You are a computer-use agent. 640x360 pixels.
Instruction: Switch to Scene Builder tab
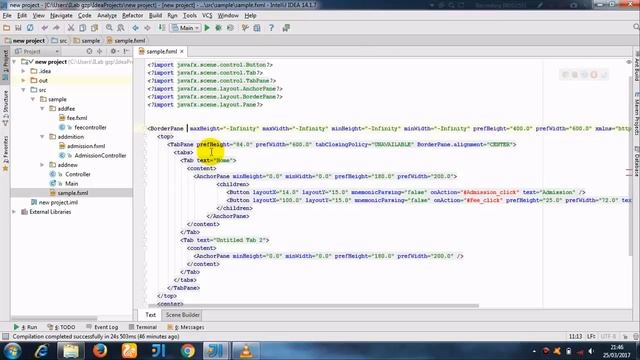(182, 315)
